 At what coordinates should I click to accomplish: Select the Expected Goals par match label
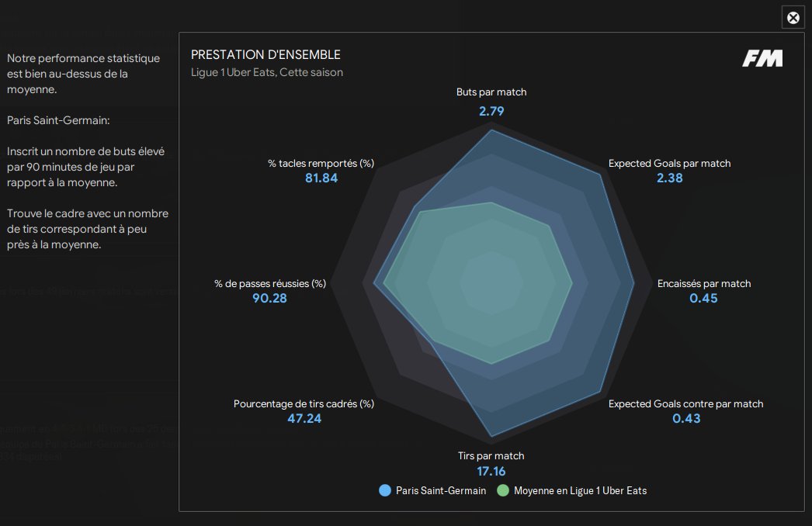pyautogui.click(x=669, y=164)
